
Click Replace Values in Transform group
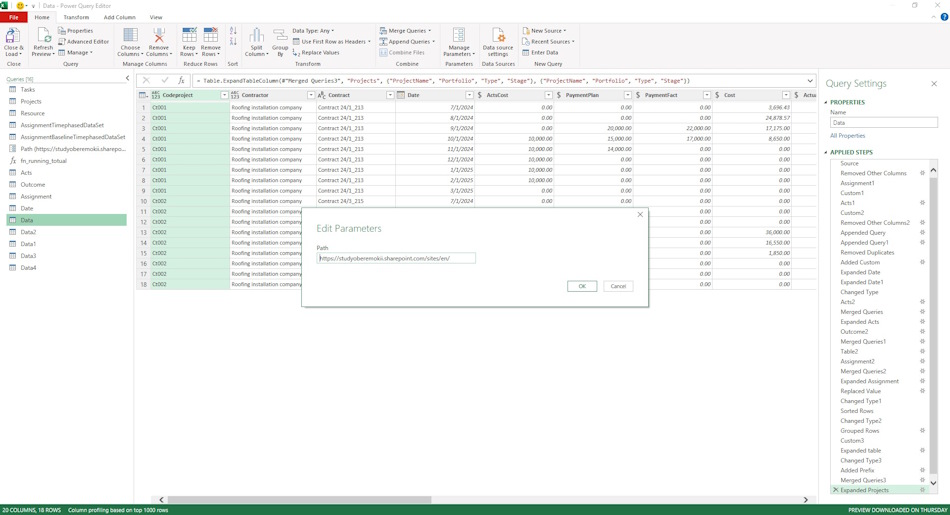tap(316, 53)
